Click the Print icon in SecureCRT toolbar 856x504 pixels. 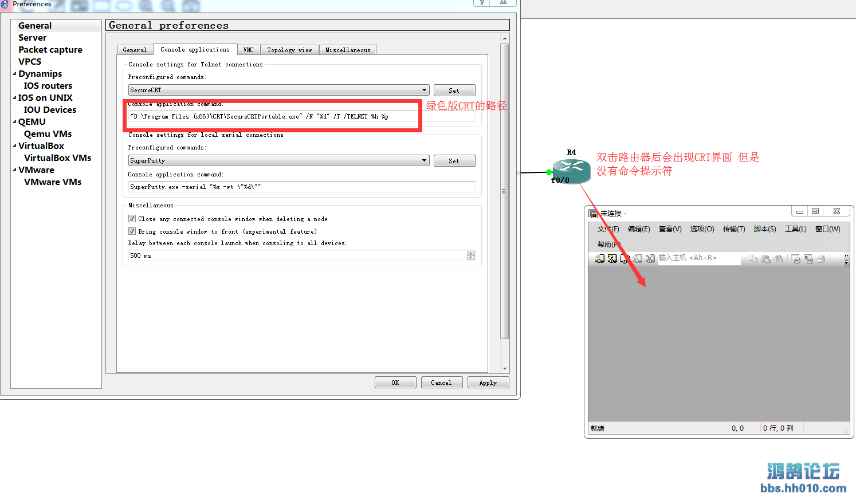coord(821,259)
